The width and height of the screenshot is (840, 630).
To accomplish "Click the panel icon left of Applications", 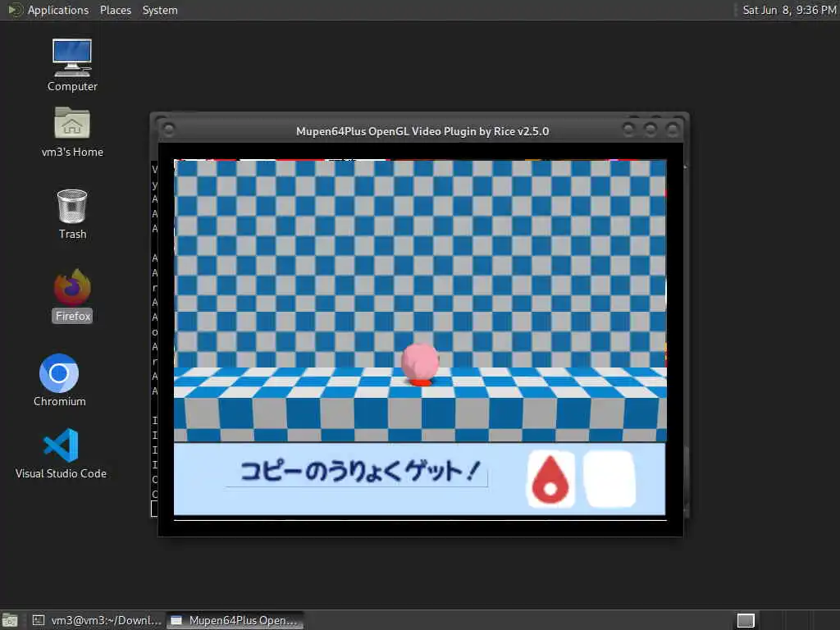I will [x=15, y=10].
